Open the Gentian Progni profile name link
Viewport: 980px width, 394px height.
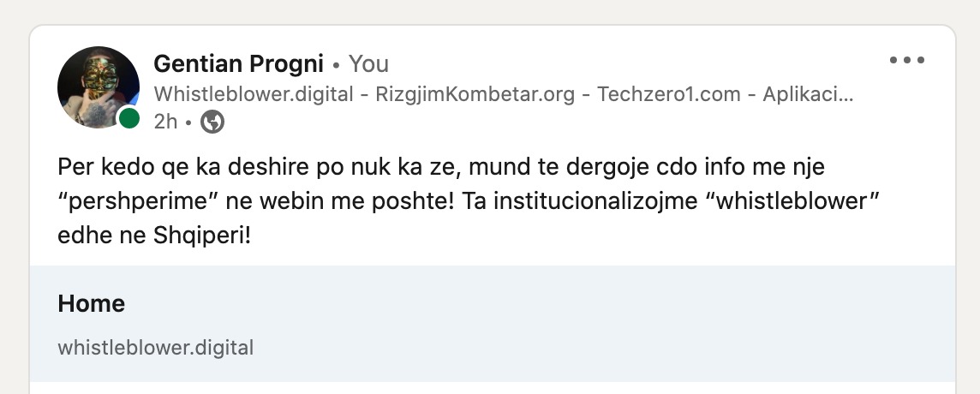tap(238, 63)
